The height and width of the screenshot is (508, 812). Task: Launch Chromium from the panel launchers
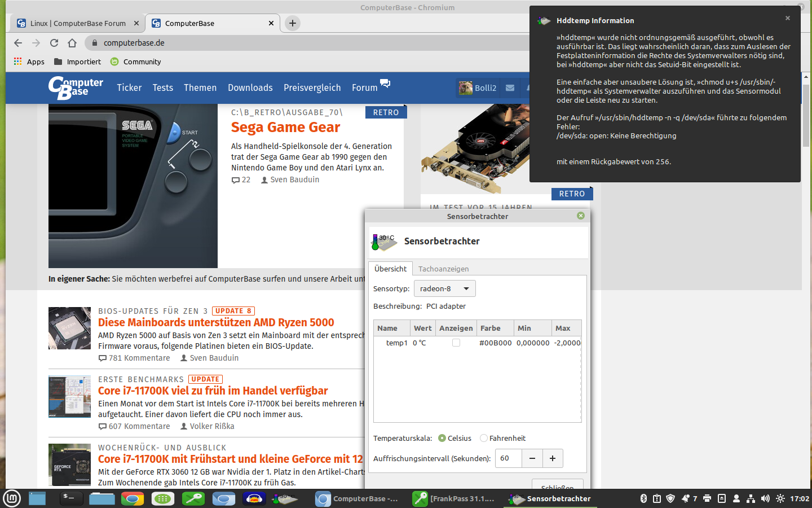pos(224,498)
